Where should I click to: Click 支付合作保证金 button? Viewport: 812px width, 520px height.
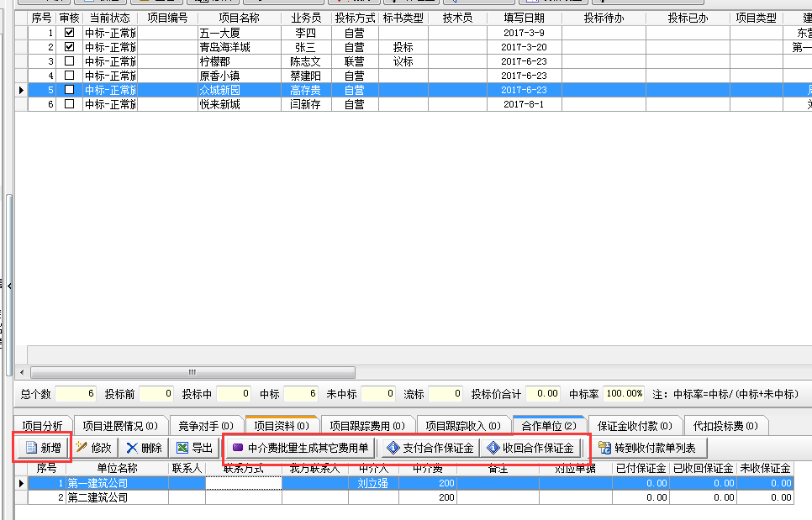tap(430, 448)
